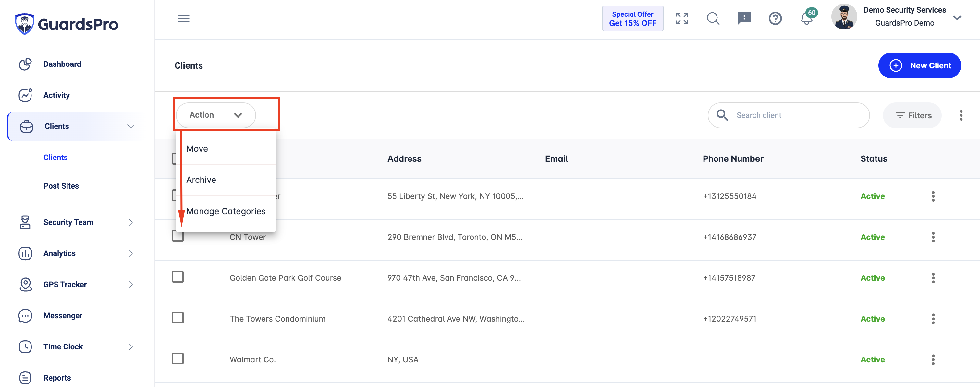Expand the GPS Tracker section

pos(130,284)
